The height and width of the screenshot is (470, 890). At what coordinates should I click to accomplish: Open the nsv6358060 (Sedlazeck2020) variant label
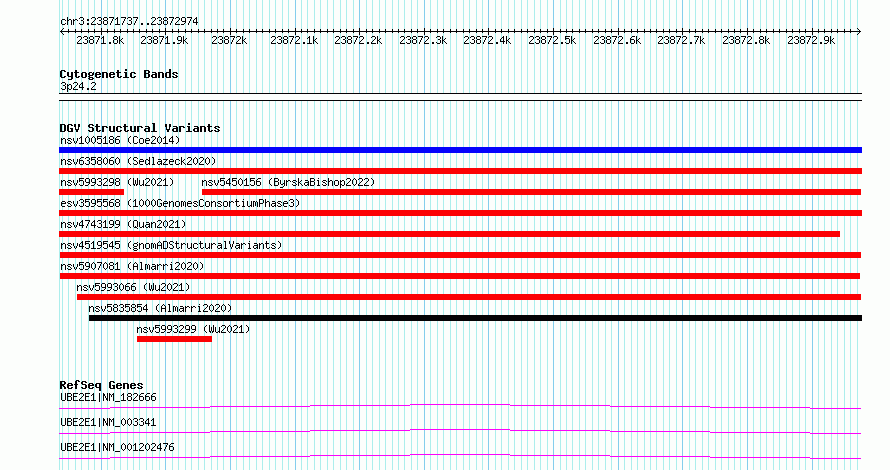coord(138,161)
